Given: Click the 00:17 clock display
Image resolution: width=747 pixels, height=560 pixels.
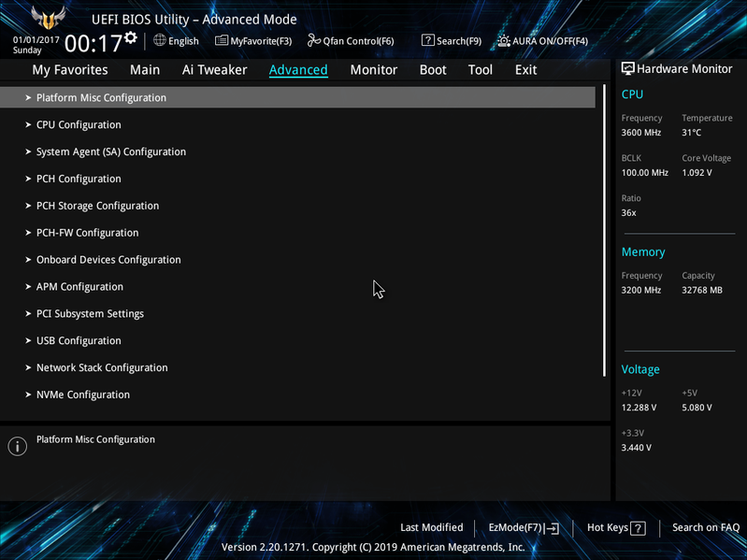Looking at the screenshot, I should coord(93,43).
